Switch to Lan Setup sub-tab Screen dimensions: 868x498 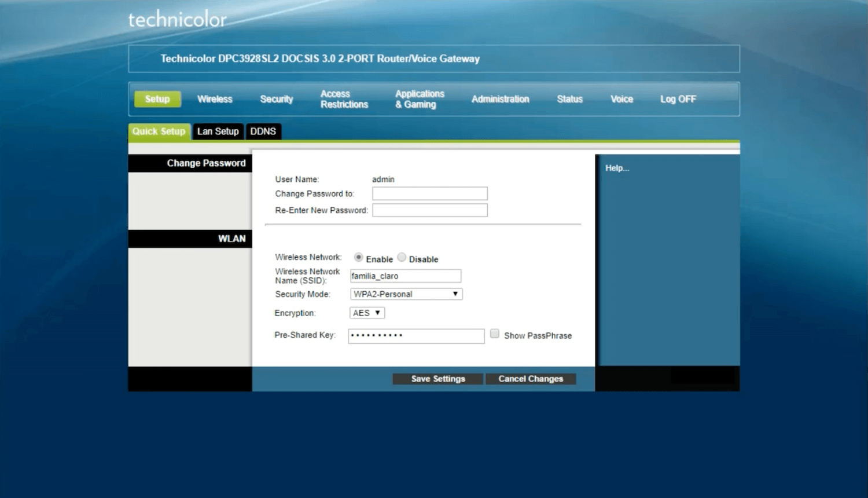tap(218, 131)
